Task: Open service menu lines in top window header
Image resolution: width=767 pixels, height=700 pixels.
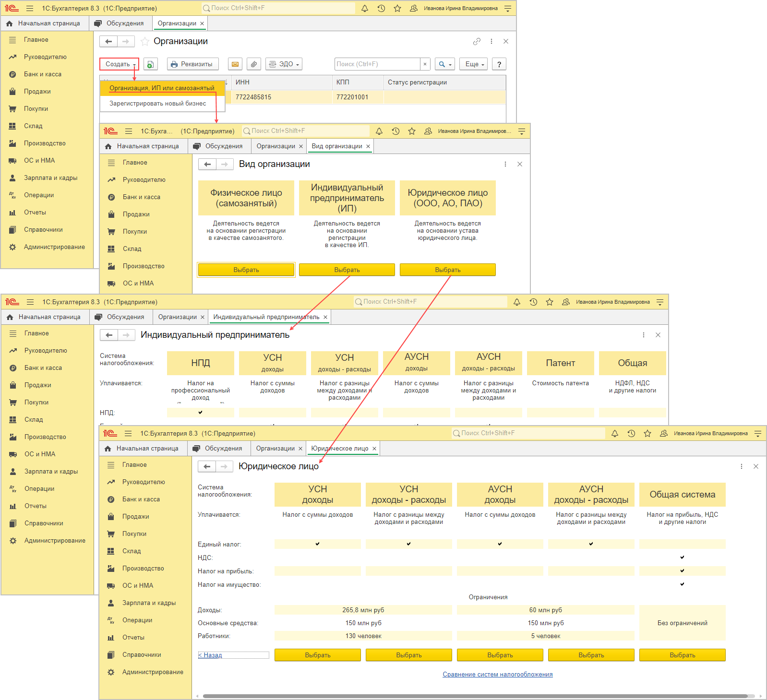Action: point(508,8)
